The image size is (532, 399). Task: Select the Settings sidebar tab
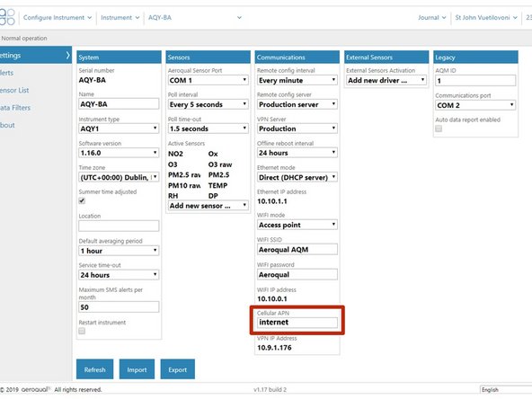[x=36, y=56]
